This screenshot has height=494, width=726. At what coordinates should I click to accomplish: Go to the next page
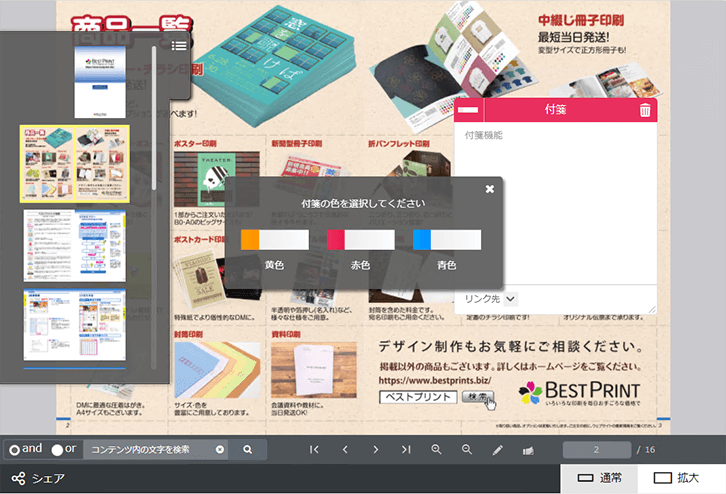click(x=375, y=450)
